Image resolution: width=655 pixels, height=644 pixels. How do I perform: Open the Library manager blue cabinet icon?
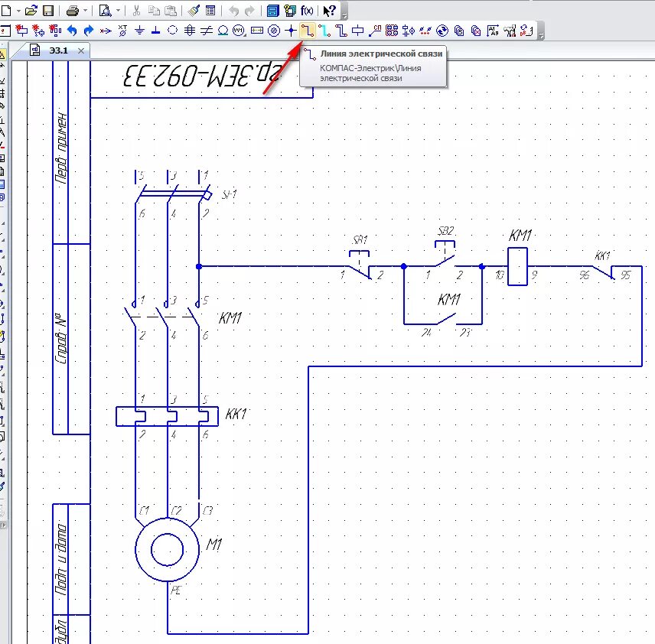272,11
